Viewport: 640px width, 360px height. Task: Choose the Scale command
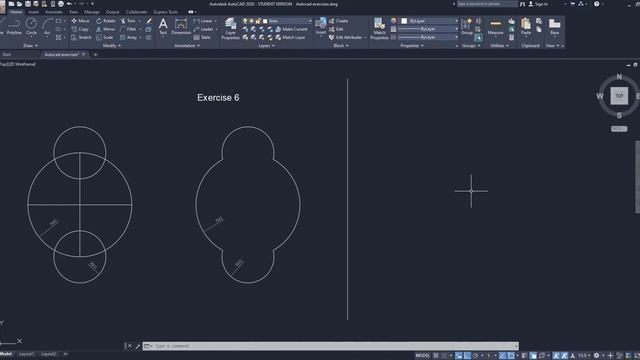104,37
